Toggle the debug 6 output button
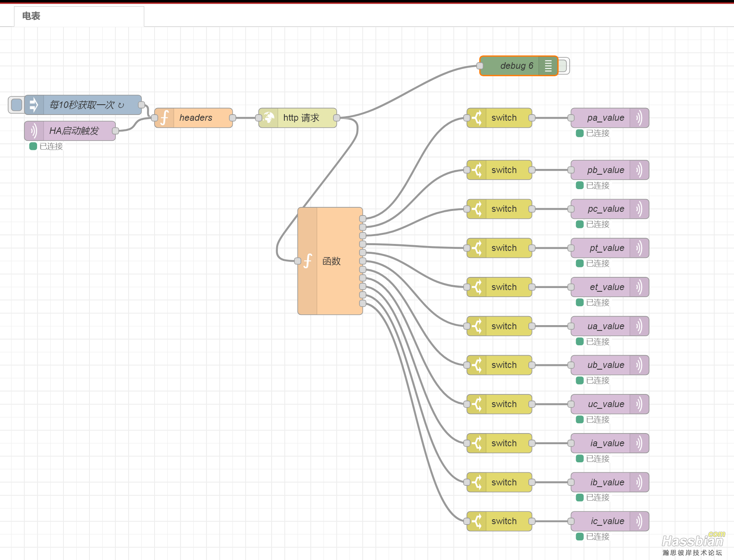The image size is (734, 560). click(x=564, y=66)
